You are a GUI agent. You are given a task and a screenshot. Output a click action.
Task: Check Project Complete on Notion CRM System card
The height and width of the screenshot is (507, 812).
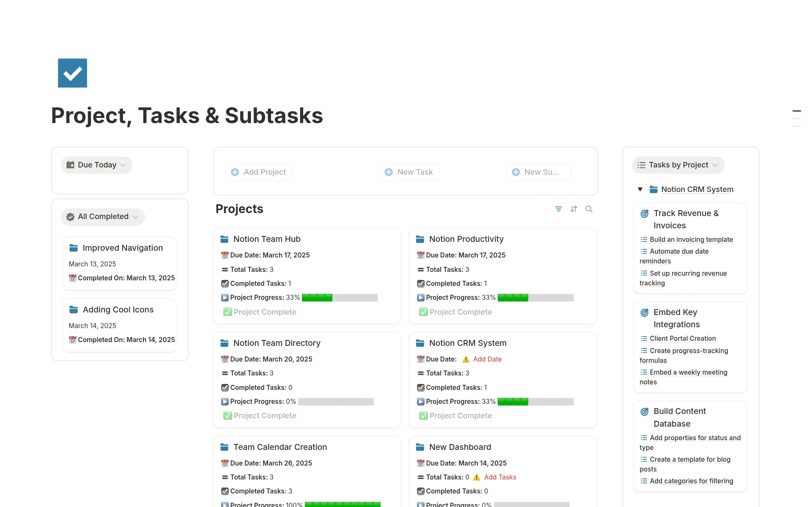coord(456,416)
